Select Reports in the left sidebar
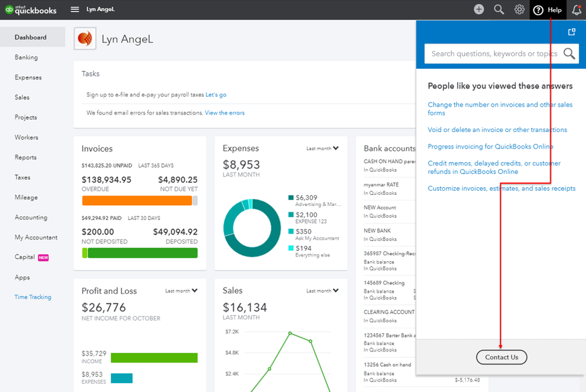This screenshot has height=392, width=586. (25, 157)
